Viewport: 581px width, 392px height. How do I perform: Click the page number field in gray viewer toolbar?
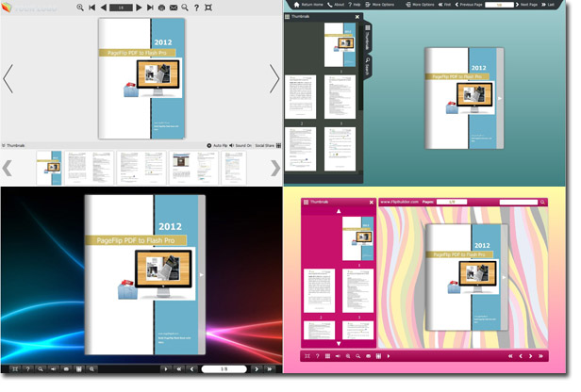[121, 8]
